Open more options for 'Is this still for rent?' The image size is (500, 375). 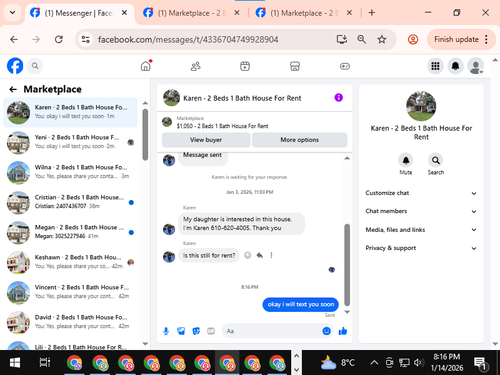[x=271, y=255]
